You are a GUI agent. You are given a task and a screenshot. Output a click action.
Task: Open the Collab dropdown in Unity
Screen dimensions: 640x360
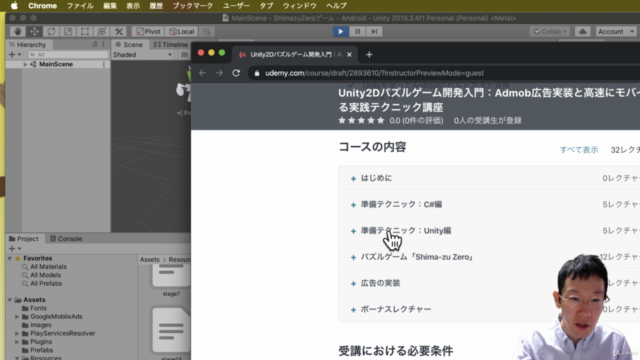coord(550,31)
